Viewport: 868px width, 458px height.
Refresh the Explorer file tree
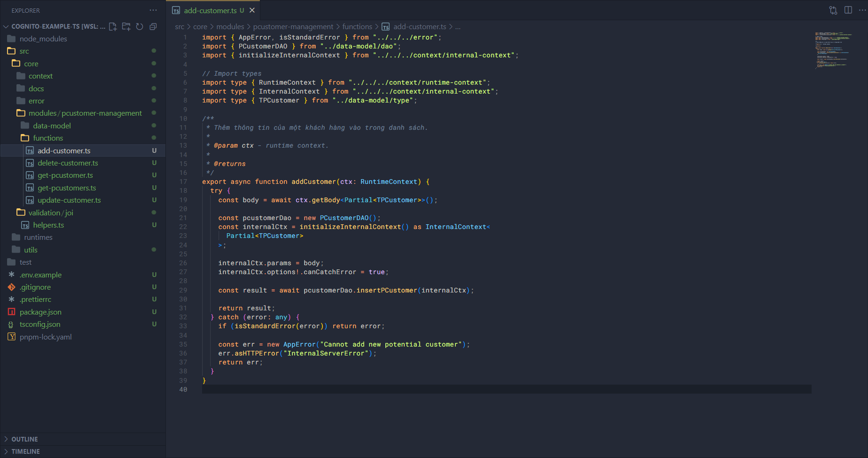[x=140, y=26]
